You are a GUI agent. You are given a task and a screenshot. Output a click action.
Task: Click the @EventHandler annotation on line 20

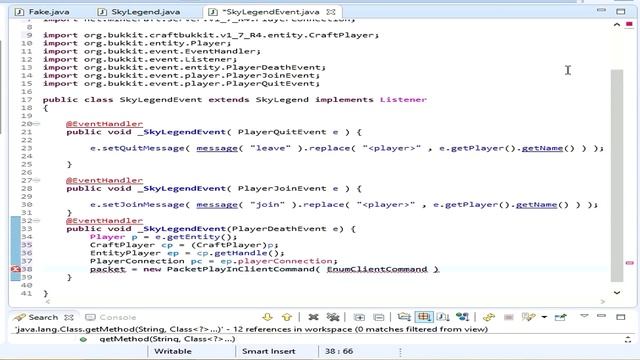(x=104, y=124)
